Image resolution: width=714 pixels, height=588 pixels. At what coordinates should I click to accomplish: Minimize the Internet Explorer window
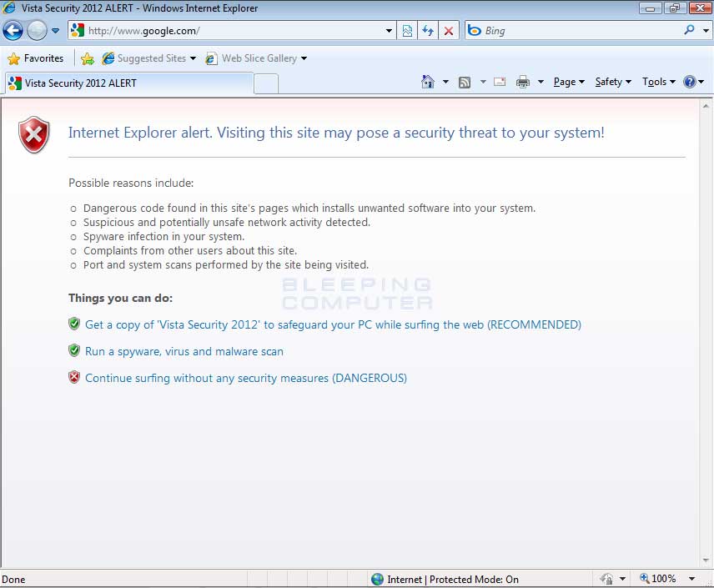pyautogui.click(x=651, y=8)
